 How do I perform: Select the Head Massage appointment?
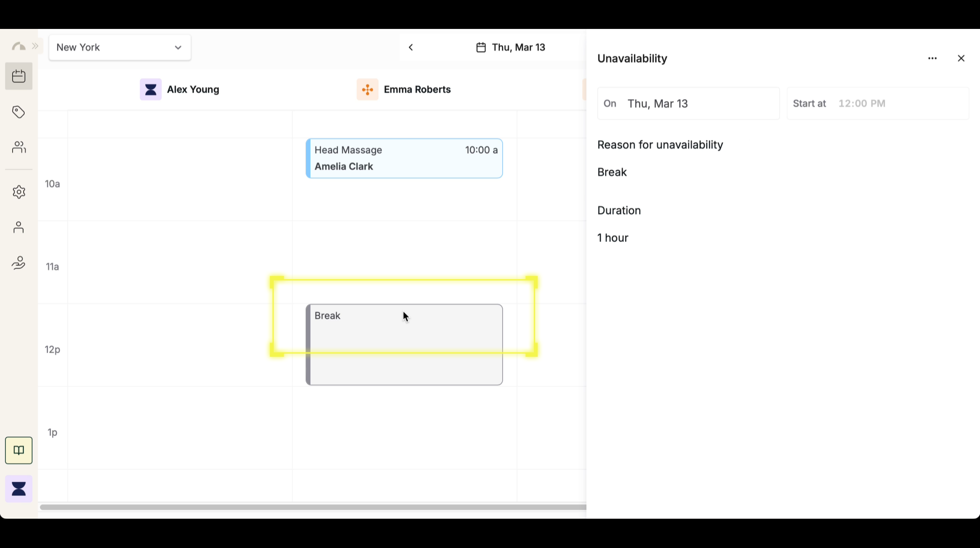[404, 158]
